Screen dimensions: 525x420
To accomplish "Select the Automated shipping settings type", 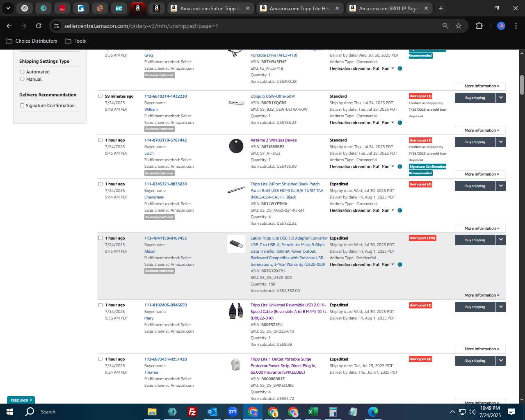I will (22, 72).
